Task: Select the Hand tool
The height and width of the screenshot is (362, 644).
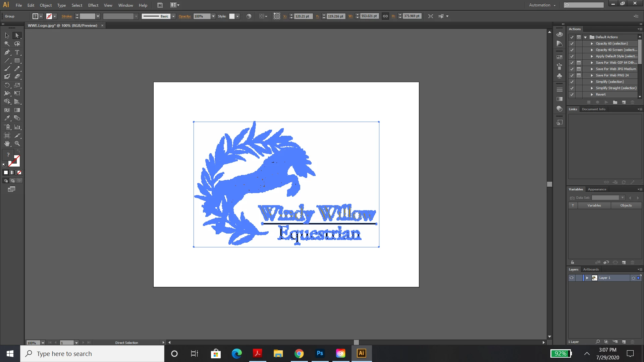Action: [7, 143]
